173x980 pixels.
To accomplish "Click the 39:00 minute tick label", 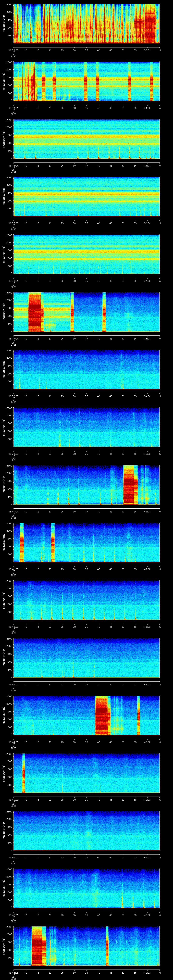I will pyautogui.click(x=147, y=396).
